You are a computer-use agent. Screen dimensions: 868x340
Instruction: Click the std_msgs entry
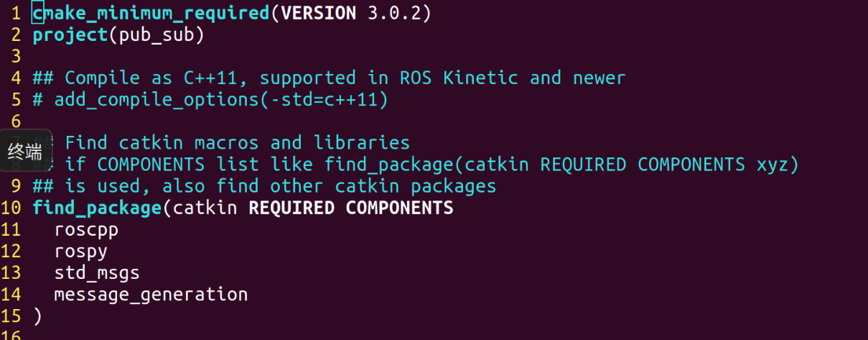point(97,273)
